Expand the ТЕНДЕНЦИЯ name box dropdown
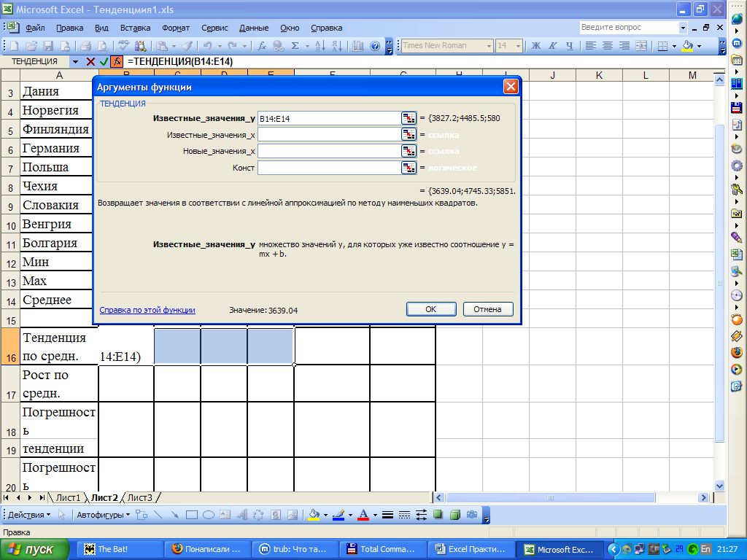Viewport: 747px width, 560px height. 75,61
